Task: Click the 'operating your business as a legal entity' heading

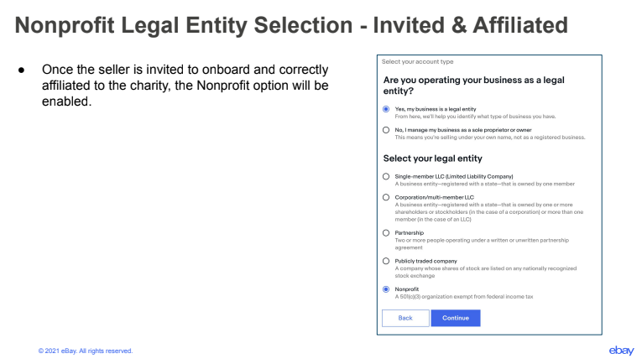Action: coord(473,86)
